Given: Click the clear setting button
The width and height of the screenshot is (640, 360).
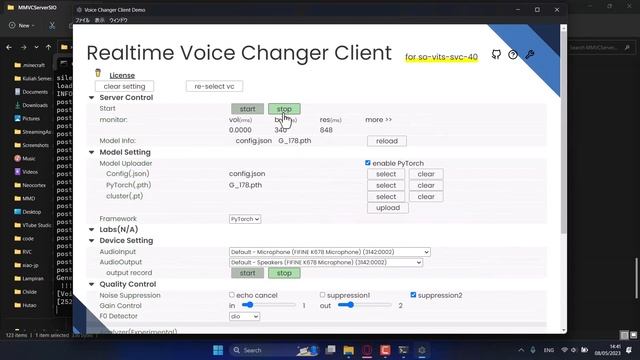Looking at the screenshot, I should pos(124,87).
